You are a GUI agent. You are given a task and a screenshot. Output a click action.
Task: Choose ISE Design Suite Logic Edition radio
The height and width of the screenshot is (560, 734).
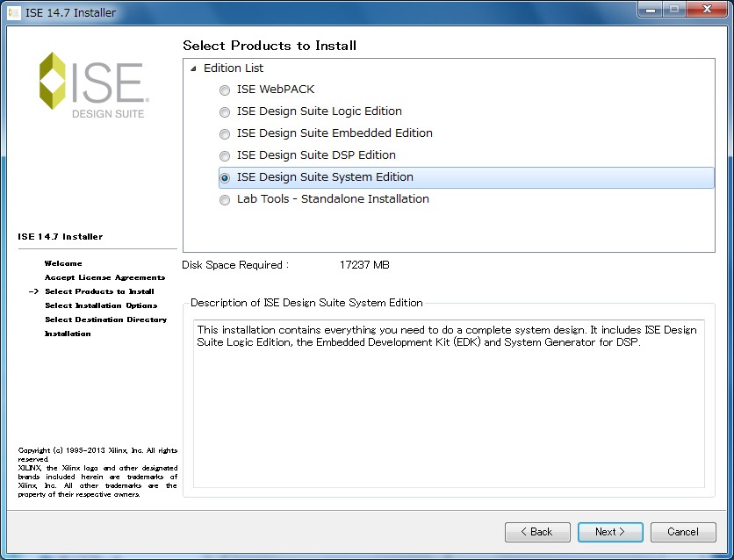click(225, 111)
